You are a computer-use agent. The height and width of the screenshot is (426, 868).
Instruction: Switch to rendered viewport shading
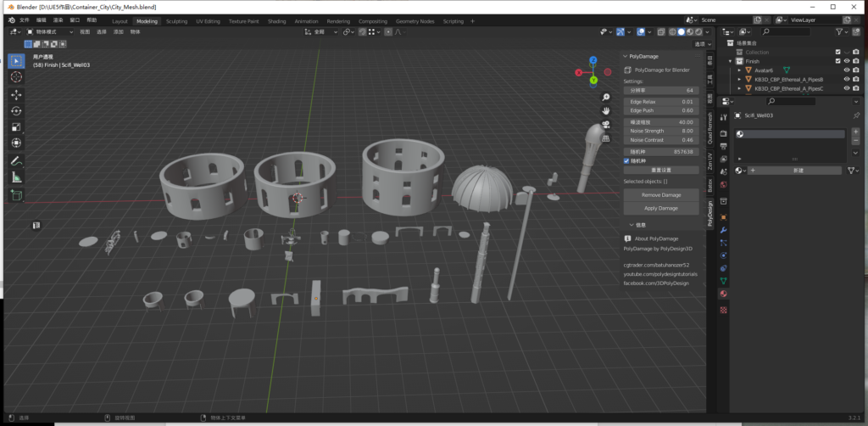698,32
